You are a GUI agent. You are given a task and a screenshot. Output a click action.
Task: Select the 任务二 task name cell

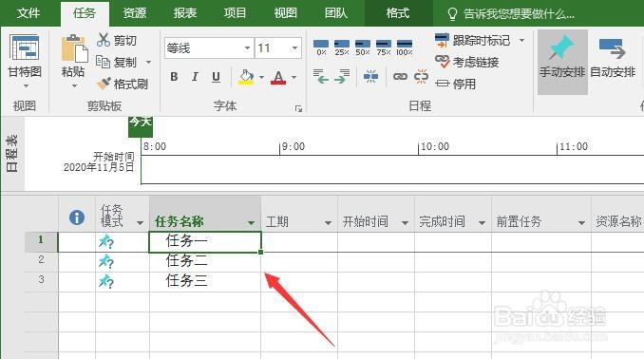click(205, 261)
